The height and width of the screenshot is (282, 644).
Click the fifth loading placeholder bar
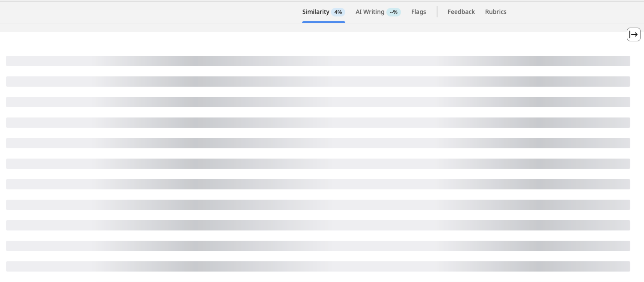(318, 143)
